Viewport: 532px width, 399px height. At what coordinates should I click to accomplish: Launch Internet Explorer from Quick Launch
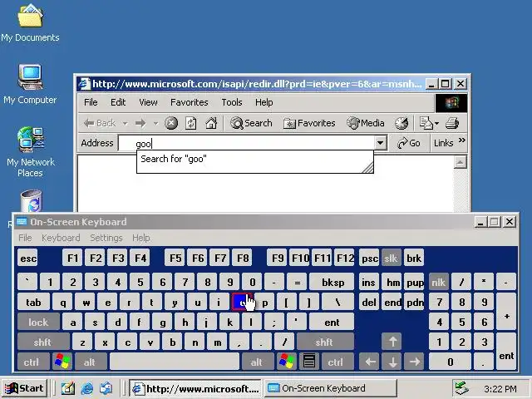87,388
